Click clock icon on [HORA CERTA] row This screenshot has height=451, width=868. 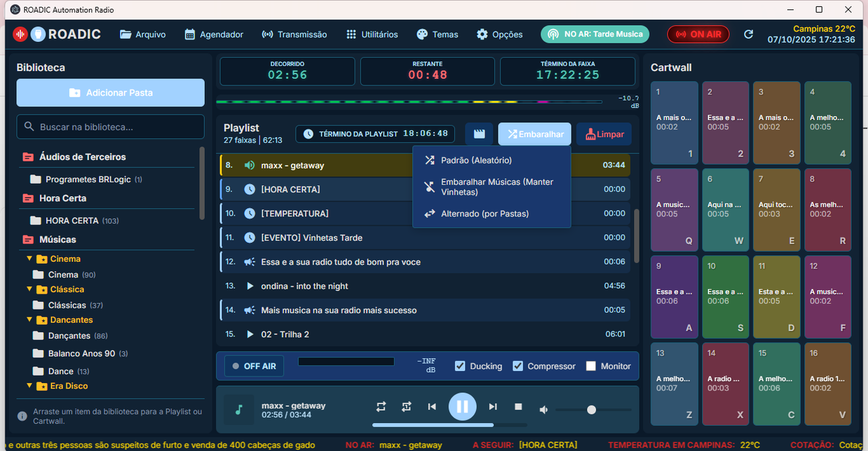pyautogui.click(x=250, y=189)
